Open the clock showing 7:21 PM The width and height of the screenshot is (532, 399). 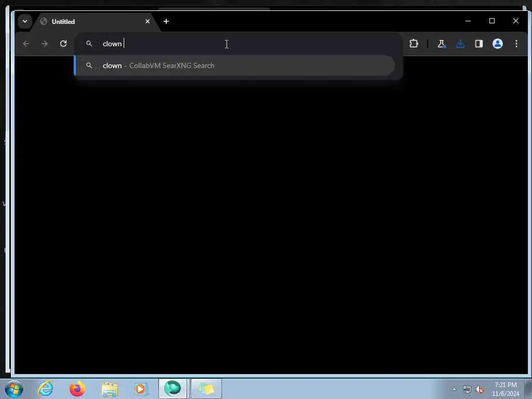click(x=506, y=389)
